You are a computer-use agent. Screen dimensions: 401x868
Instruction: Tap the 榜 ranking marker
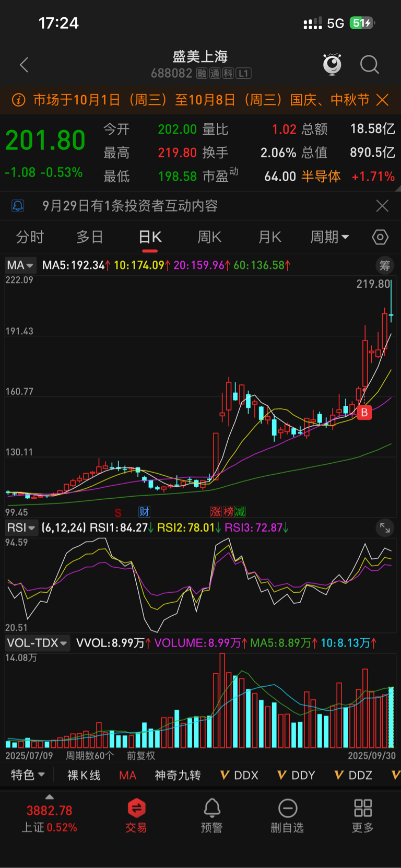pyautogui.click(x=228, y=512)
